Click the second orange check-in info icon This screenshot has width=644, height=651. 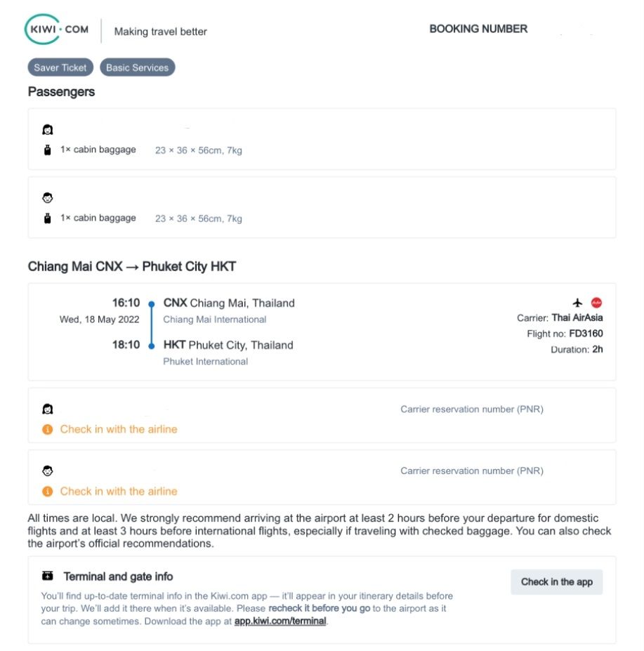pos(48,491)
